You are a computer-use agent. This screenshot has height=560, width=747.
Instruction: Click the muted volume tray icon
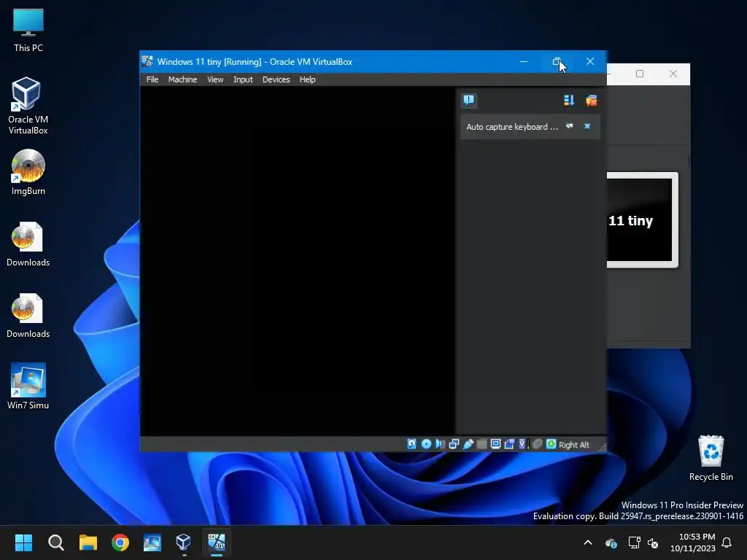click(x=653, y=542)
